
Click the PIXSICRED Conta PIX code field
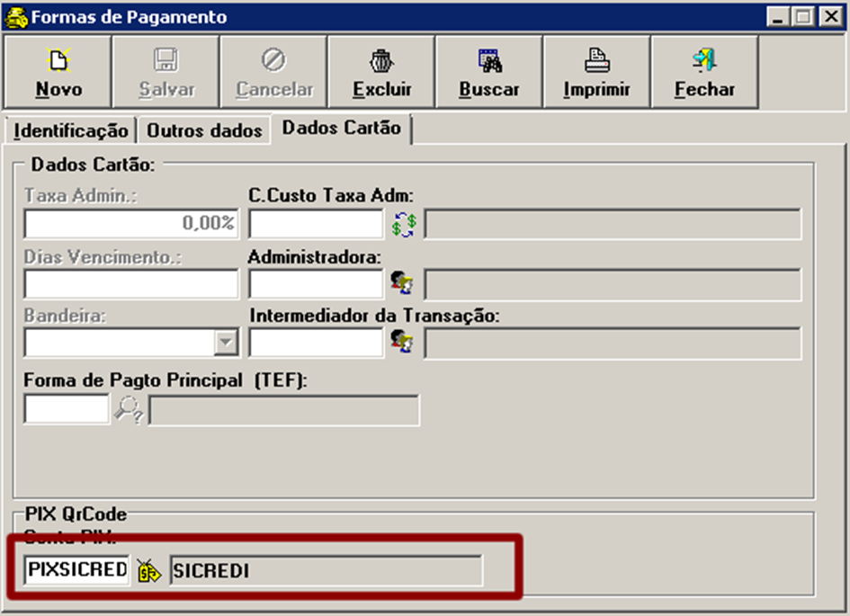[77, 570]
